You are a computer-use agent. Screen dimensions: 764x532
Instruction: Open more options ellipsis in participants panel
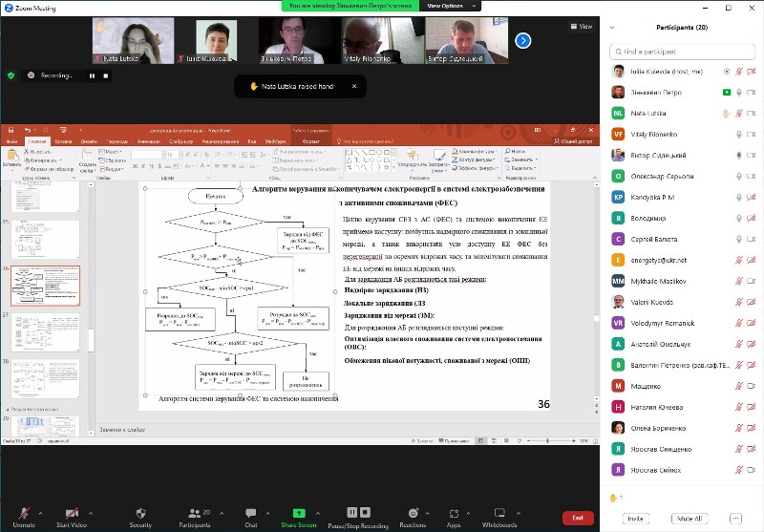(735, 519)
